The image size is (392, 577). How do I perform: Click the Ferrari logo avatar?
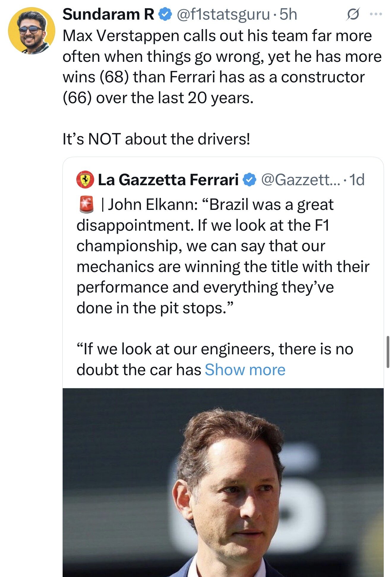coord(85,180)
